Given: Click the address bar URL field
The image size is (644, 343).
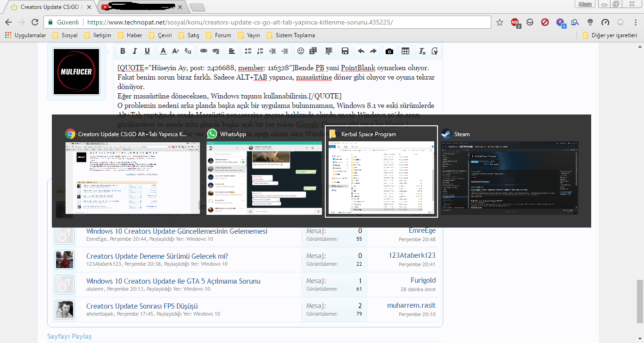Looking at the screenshot, I should (267, 22).
